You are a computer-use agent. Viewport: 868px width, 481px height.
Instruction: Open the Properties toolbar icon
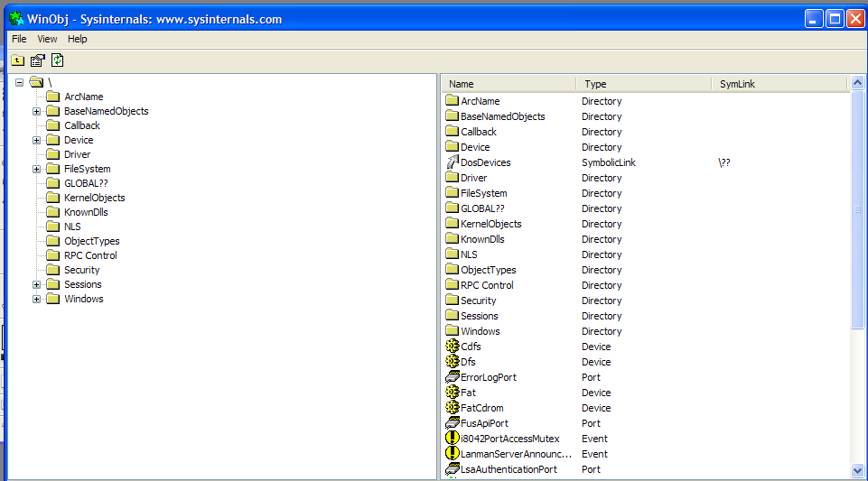(38, 60)
